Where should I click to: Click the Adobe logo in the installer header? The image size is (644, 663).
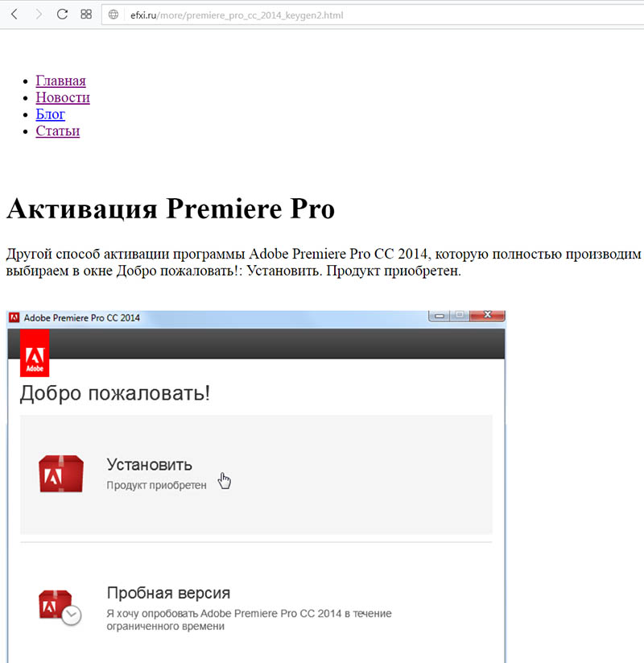pos(35,353)
